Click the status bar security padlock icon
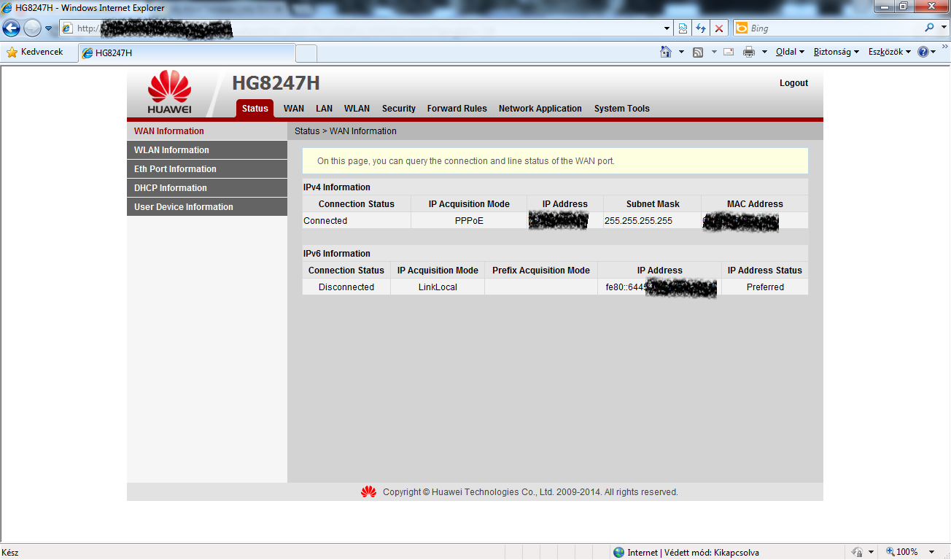Viewport: 951px width, 560px height. pyautogui.click(x=858, y=552)
